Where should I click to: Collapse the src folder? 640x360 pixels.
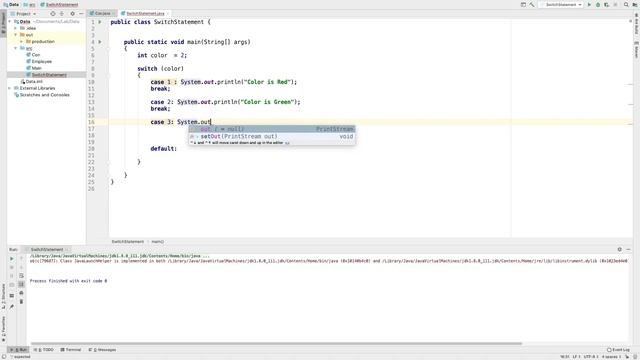coord(16,48)
